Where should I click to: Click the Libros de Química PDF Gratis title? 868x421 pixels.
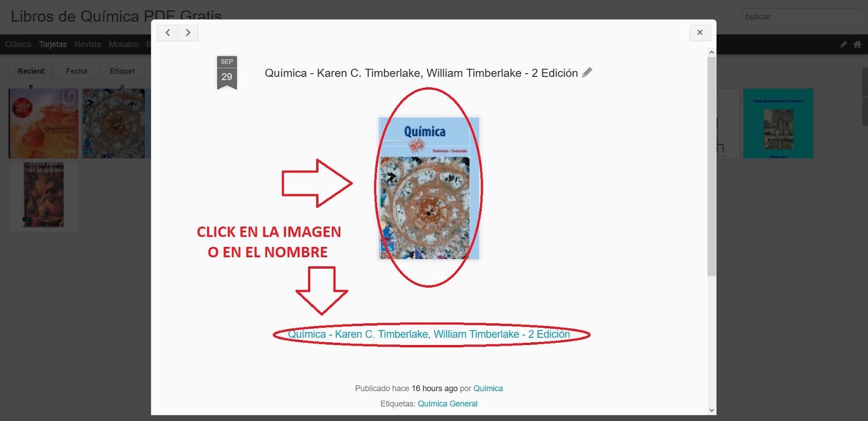116,16
